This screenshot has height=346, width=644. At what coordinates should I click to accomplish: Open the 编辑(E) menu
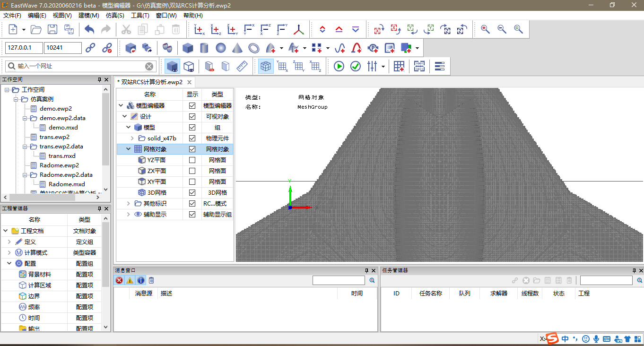pos(37,15)
